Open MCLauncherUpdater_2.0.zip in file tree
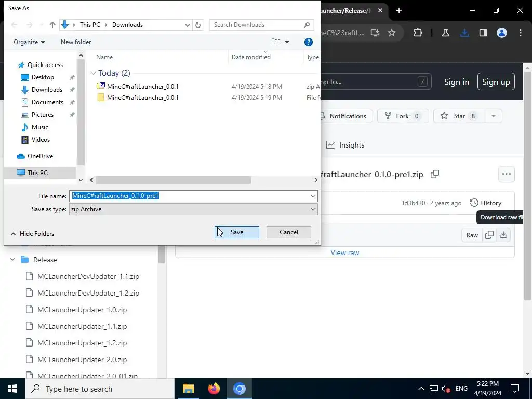Viewport: 532px width, 399px height. pyautogui.click(x=77, y=360)
